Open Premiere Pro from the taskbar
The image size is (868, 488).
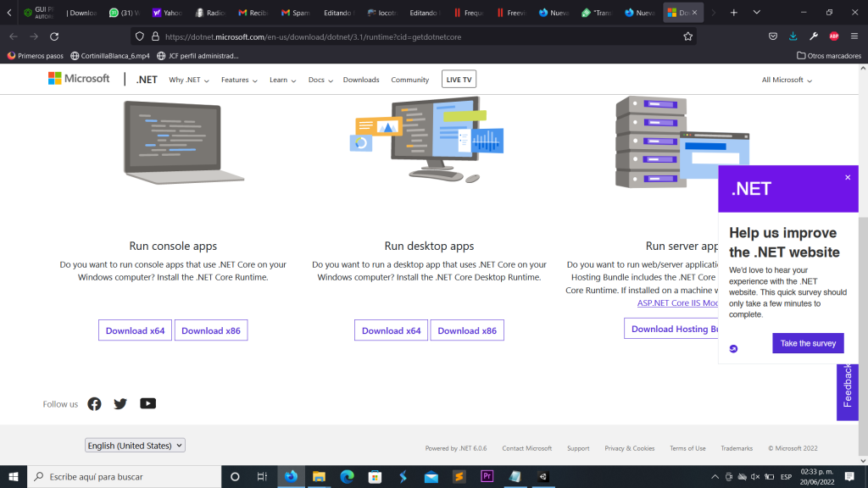tap(487, 476)
